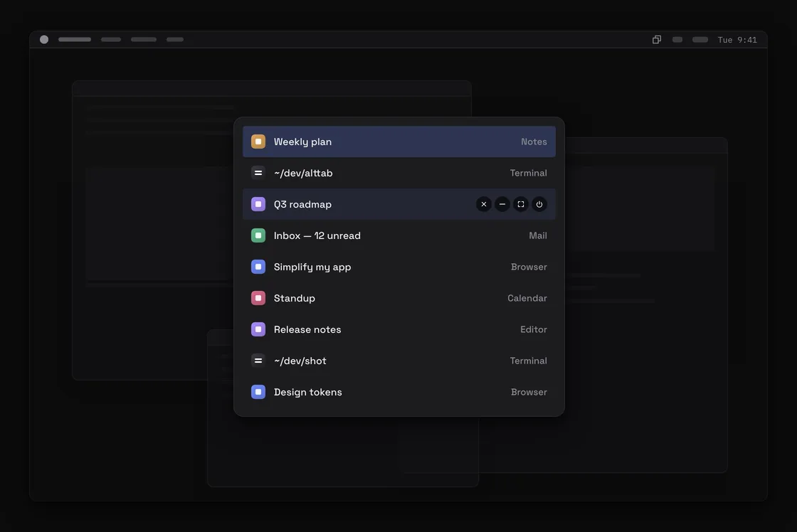Click the purple Editor icon beside Release notes
797x532 pixels.
coord(258,329)
